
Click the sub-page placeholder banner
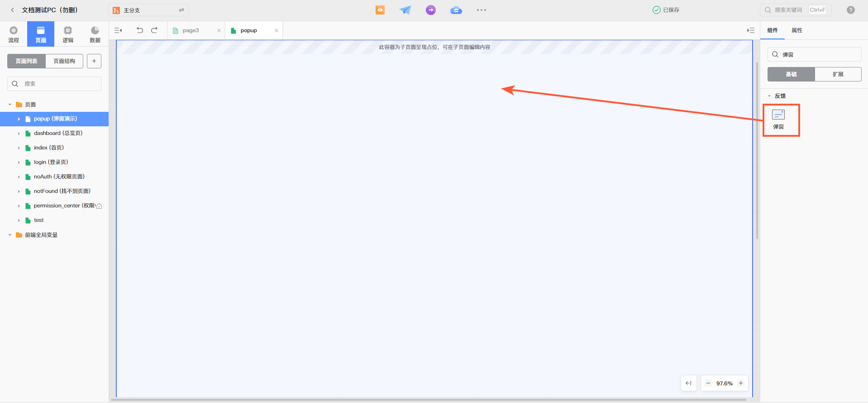(x=434, y=47)
